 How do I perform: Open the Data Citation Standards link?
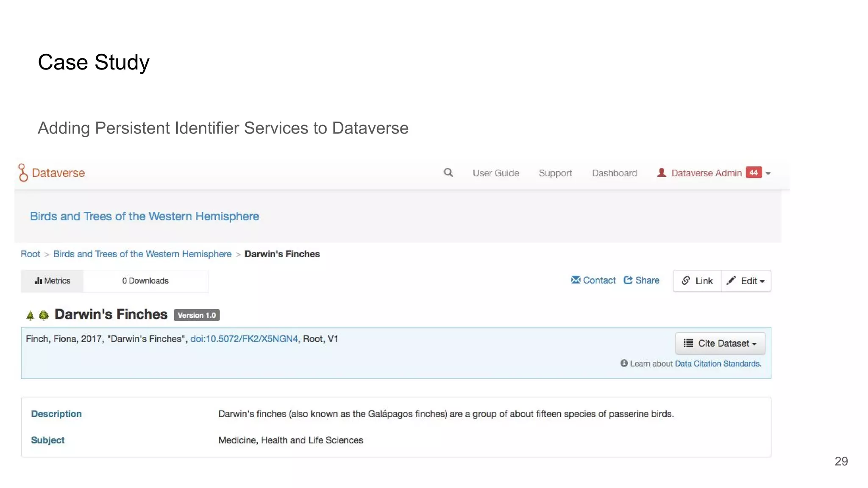pyautogui.click(x=718, y=363)
